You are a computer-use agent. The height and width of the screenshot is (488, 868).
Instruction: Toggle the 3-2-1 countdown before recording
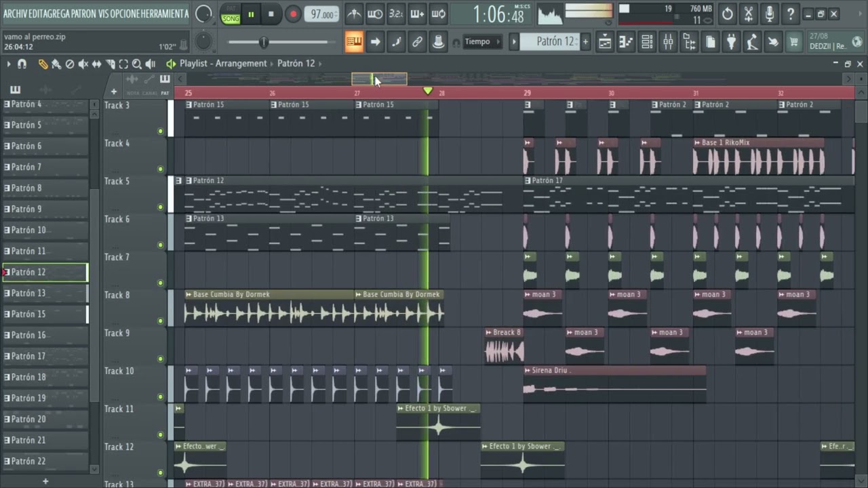coord(396,14)
